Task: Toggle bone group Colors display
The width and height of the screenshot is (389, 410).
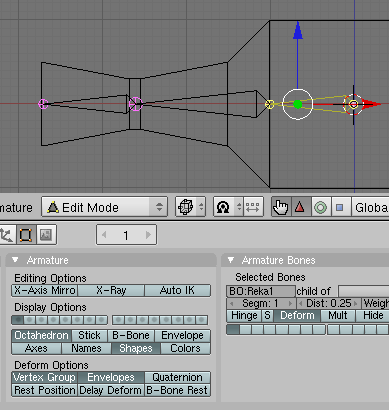Action: click(x=185, y=348)
